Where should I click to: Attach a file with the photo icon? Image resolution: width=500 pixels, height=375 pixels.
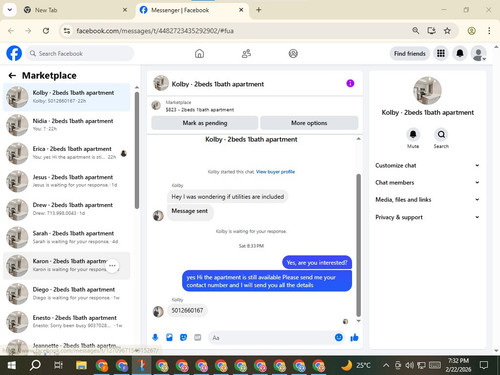coord(169,337)
